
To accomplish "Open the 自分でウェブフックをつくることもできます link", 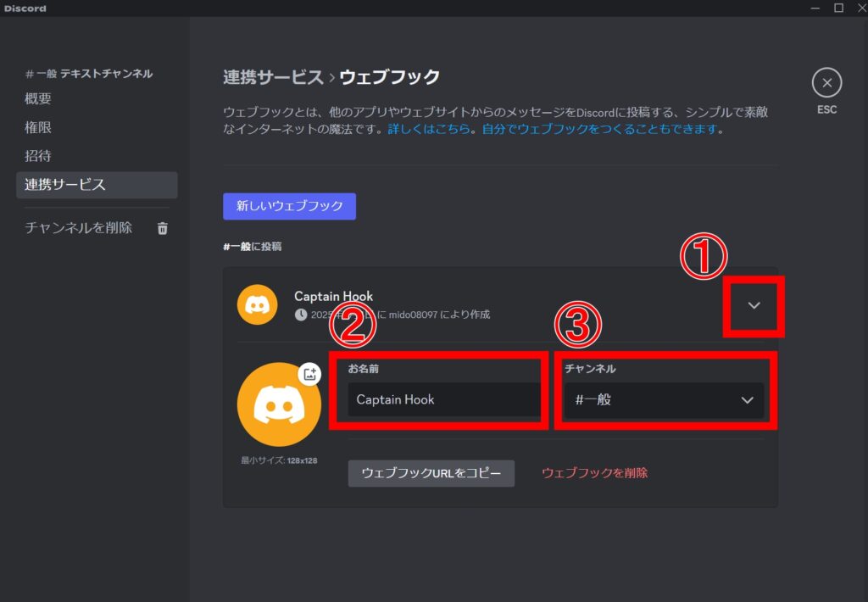I will (600, 129).
